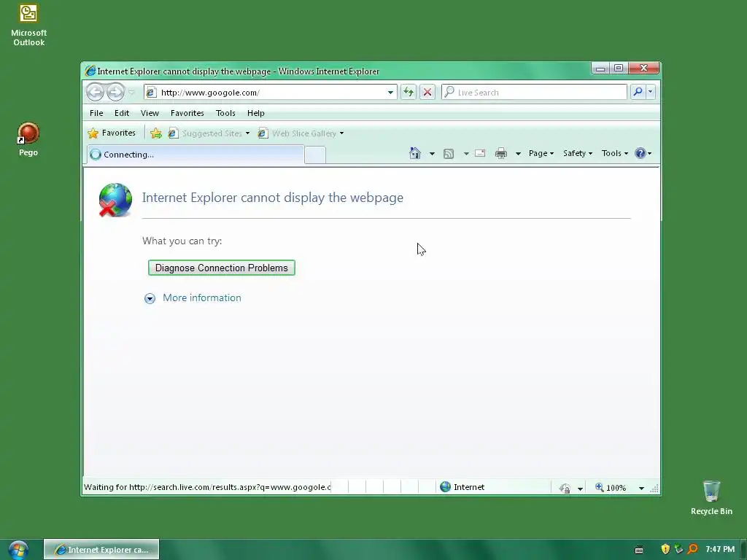747x560 pixels.
Task: Click the security shield tray icon
Action: [665, 549]
